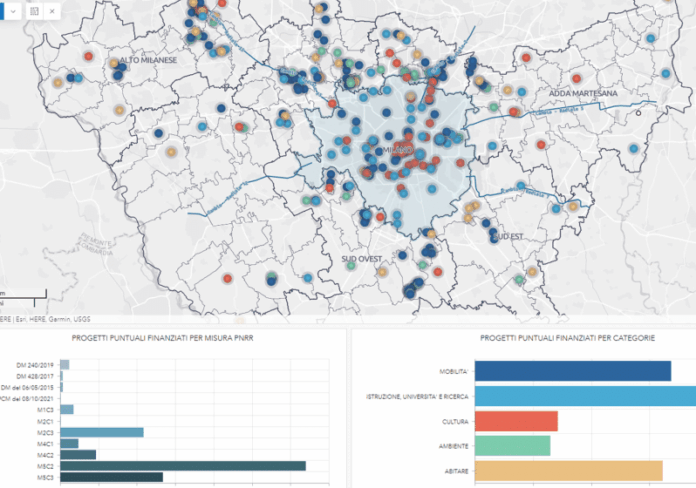Click the green AMBIENTE bar
This screenshot has height=488, width=696.
point(512,446)
